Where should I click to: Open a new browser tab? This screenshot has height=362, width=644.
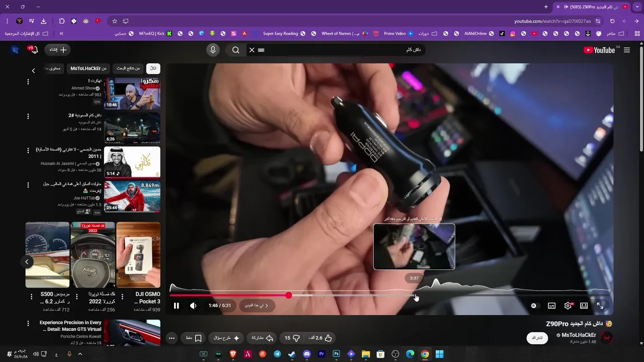tap(546, 7)
